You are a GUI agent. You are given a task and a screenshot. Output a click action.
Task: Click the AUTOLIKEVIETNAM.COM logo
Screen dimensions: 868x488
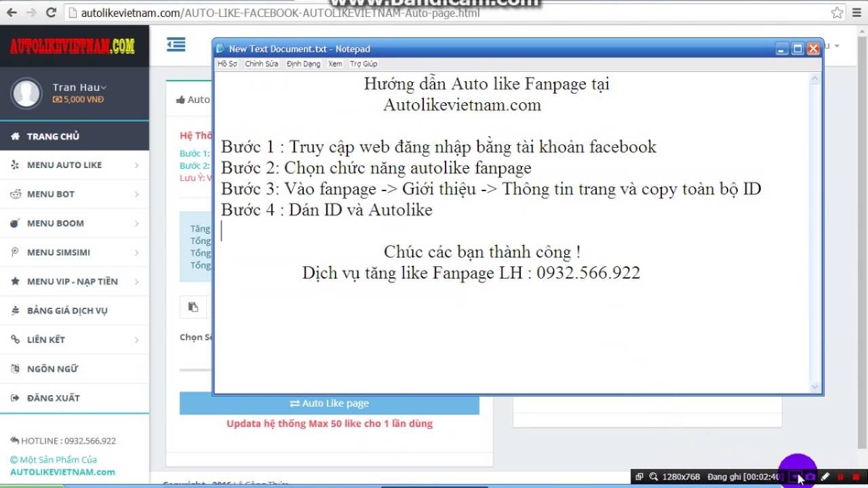coord(73,46)
